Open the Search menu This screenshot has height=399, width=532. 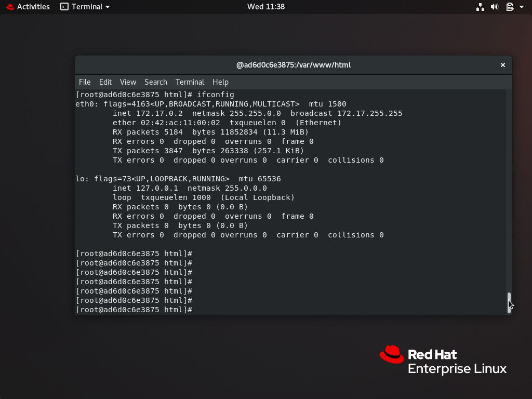pos(155,82)
